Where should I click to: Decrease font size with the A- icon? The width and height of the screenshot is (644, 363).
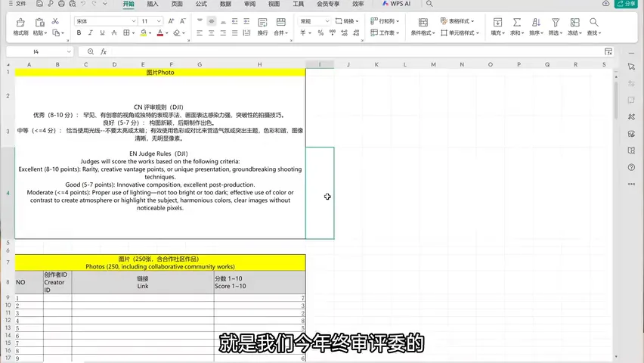point(183,21)
